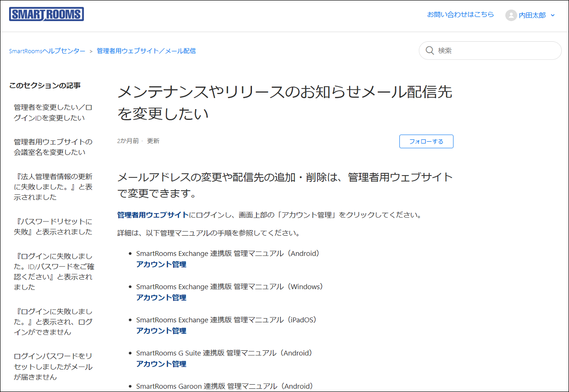Viewport: 569px width, 392px height.
Task: Click the magnifying glass search icon
Action: click(430, 50)
